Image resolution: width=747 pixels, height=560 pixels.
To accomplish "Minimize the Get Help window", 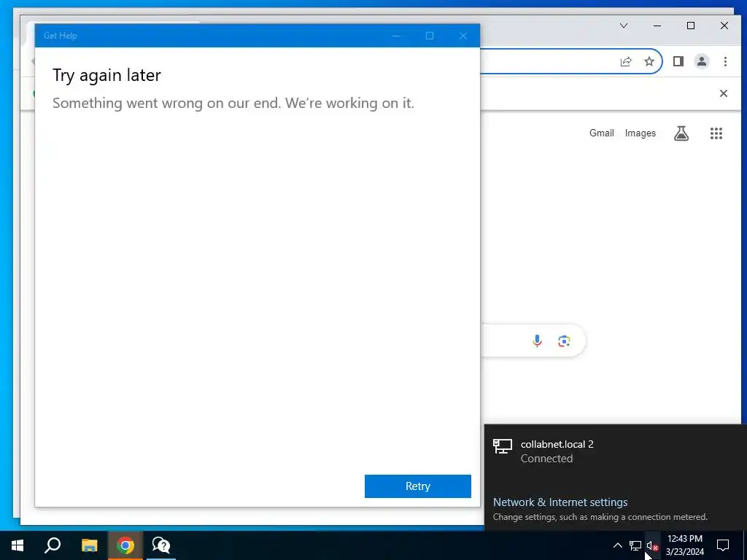I will (396, 36).
